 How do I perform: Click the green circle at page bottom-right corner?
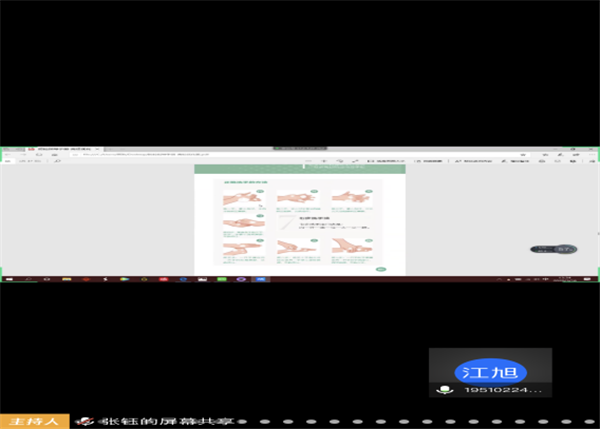[380, 268]
